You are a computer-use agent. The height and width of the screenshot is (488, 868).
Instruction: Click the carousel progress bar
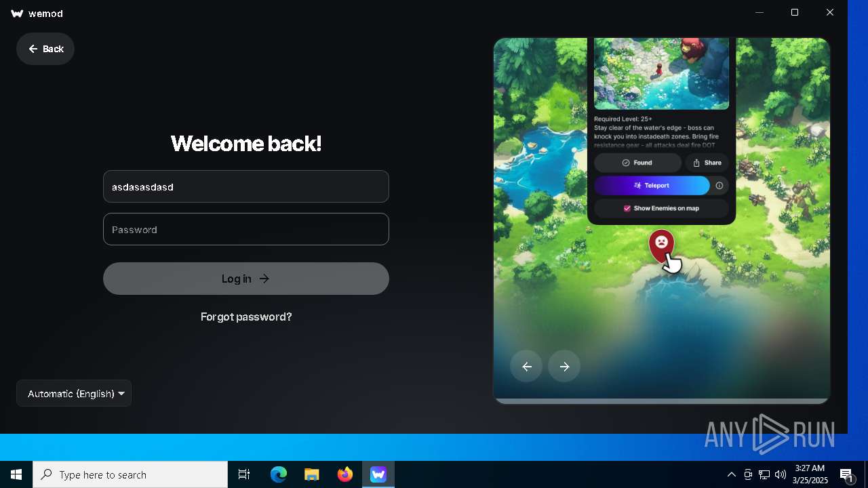click(x=661, y=401)
